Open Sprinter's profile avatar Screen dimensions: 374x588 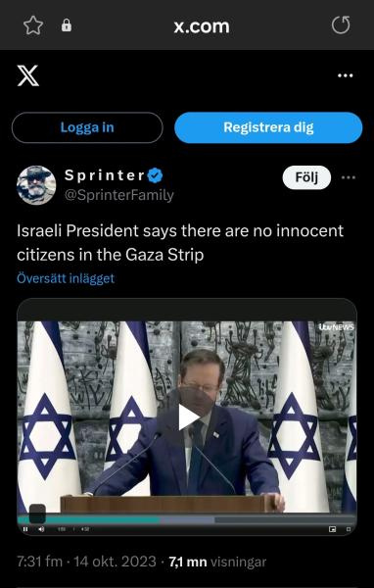(x=36, y=185)
